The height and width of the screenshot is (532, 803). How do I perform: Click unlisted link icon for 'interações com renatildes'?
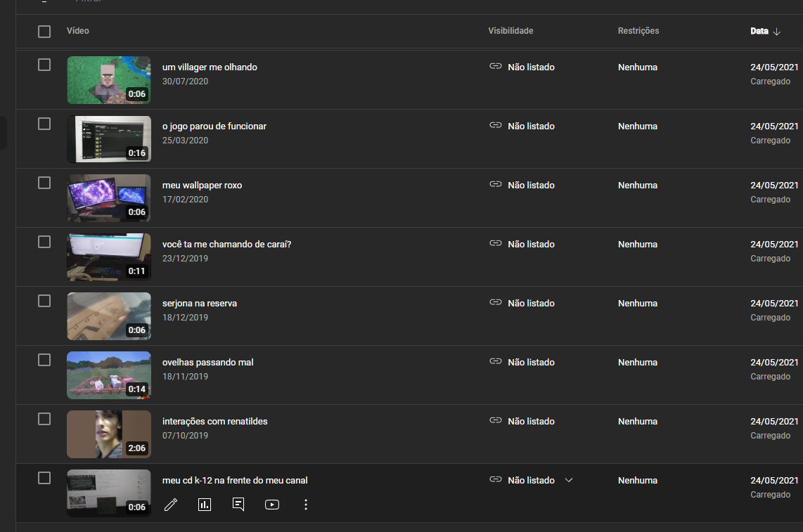495,420
